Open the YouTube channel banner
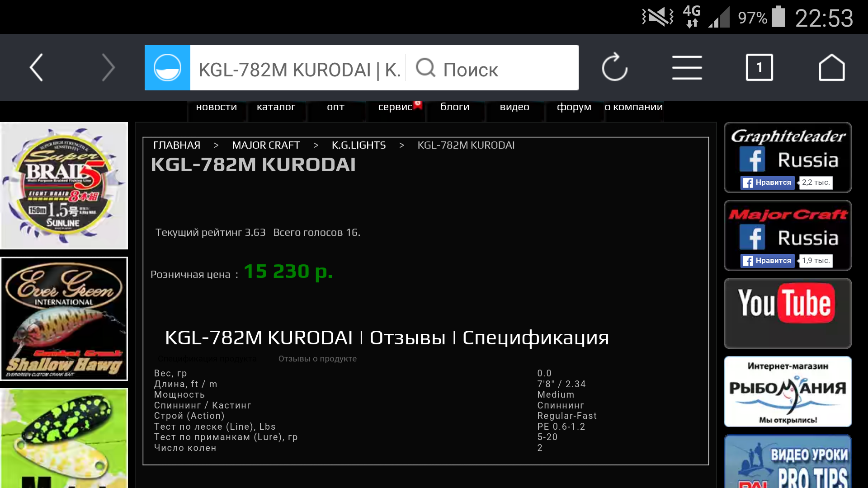The height and width of the screenshot is (488, 868). coord(787,313)
